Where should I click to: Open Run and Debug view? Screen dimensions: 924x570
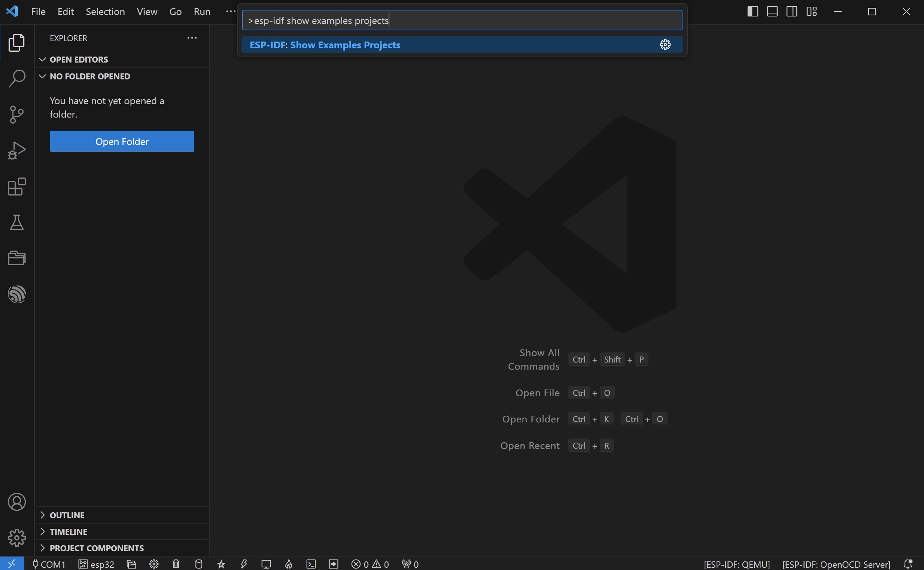point(16,151)
